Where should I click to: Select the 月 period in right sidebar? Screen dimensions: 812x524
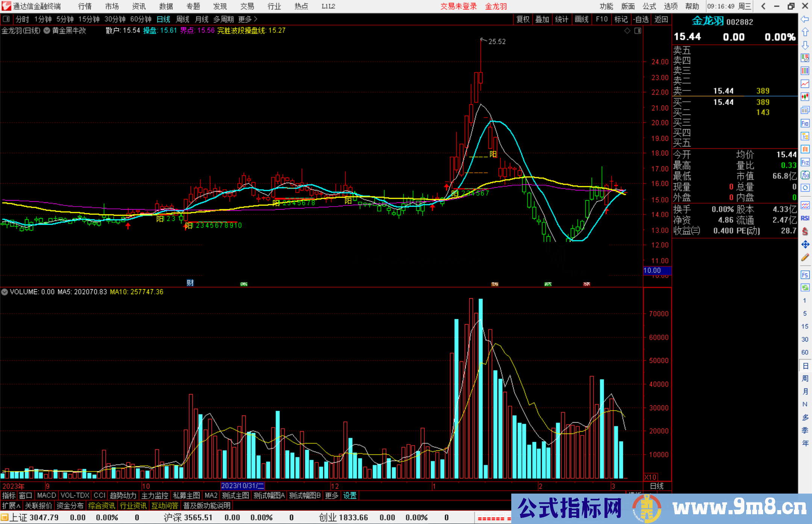(805, 392)
